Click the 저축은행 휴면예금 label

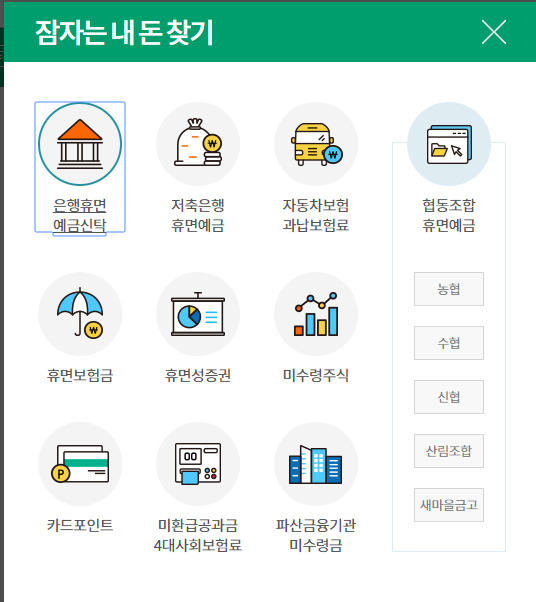click(198, 215)
